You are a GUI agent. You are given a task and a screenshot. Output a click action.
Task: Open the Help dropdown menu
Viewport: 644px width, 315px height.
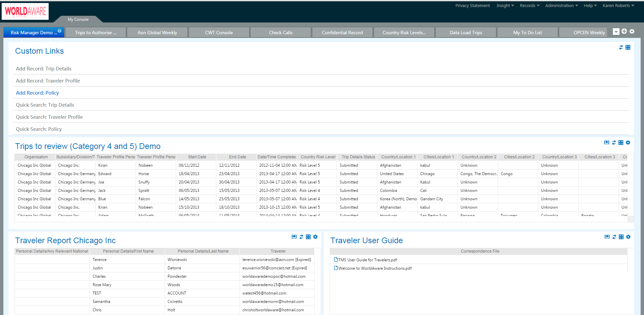coord(590,6)
